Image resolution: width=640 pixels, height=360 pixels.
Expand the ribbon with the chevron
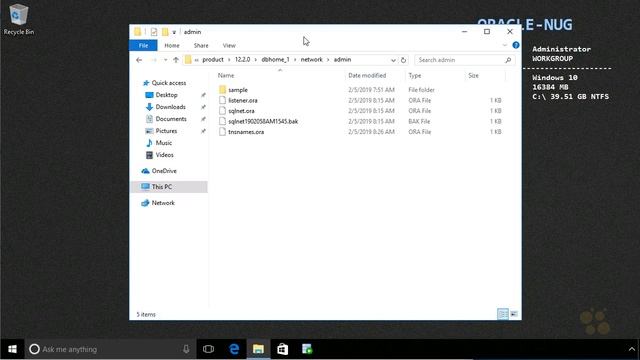504,45
